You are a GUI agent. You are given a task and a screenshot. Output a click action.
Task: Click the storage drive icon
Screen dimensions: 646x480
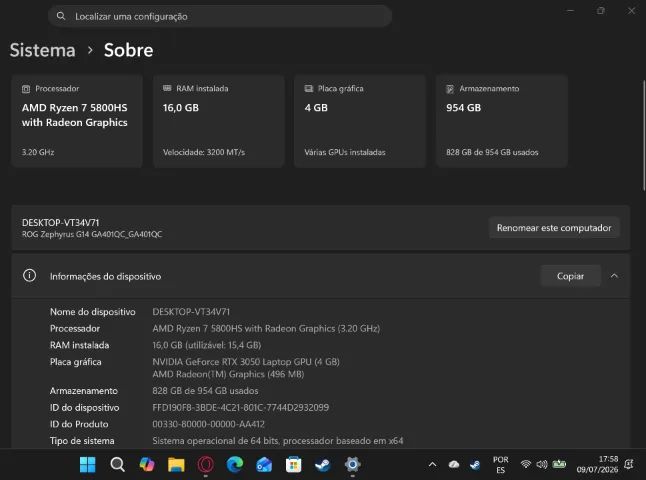(x=450, y=89)
